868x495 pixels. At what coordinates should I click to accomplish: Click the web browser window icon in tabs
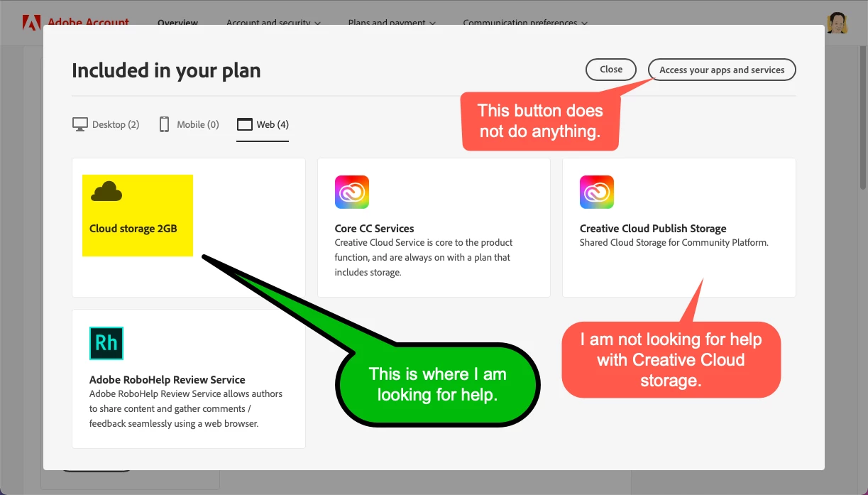coord(245,125)
